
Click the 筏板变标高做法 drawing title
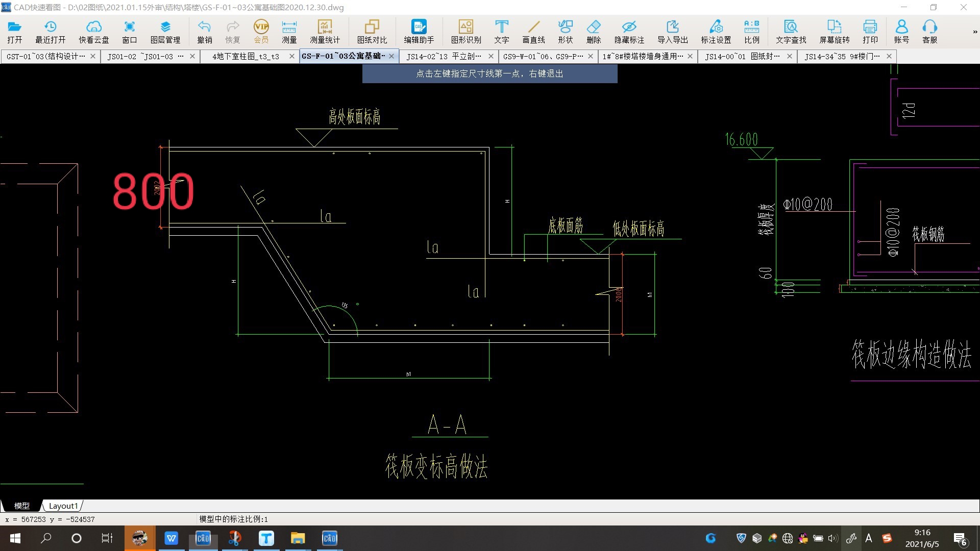pyautogui.click(x=436, y=466)
